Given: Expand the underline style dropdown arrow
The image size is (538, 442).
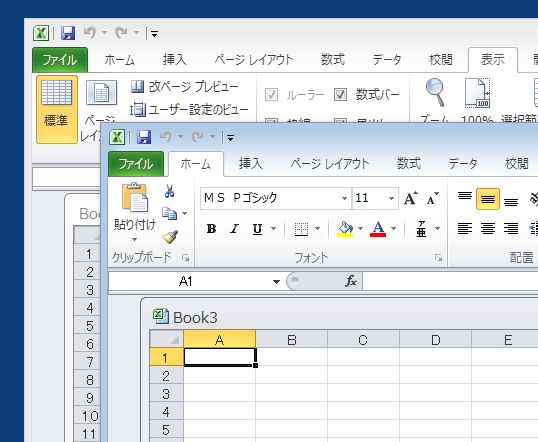Looking at the screenshot, I should point(273,229).
